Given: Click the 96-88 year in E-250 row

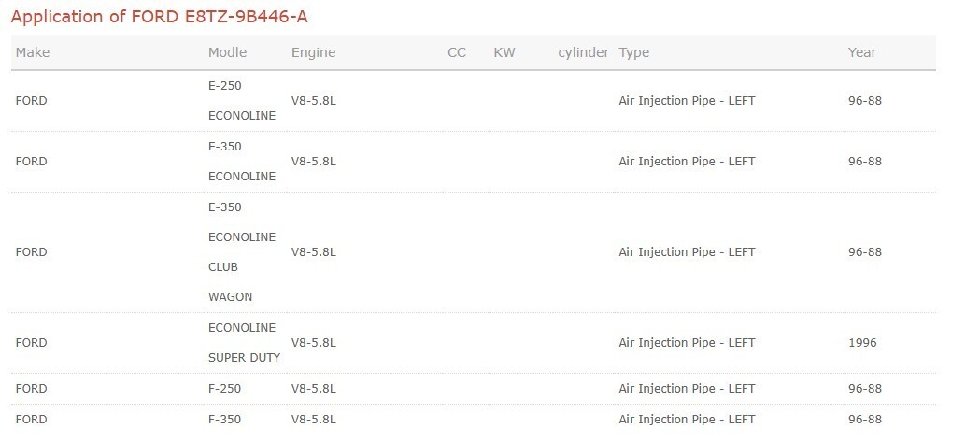Looking at the screenshot, I should (x=865, y=101).
